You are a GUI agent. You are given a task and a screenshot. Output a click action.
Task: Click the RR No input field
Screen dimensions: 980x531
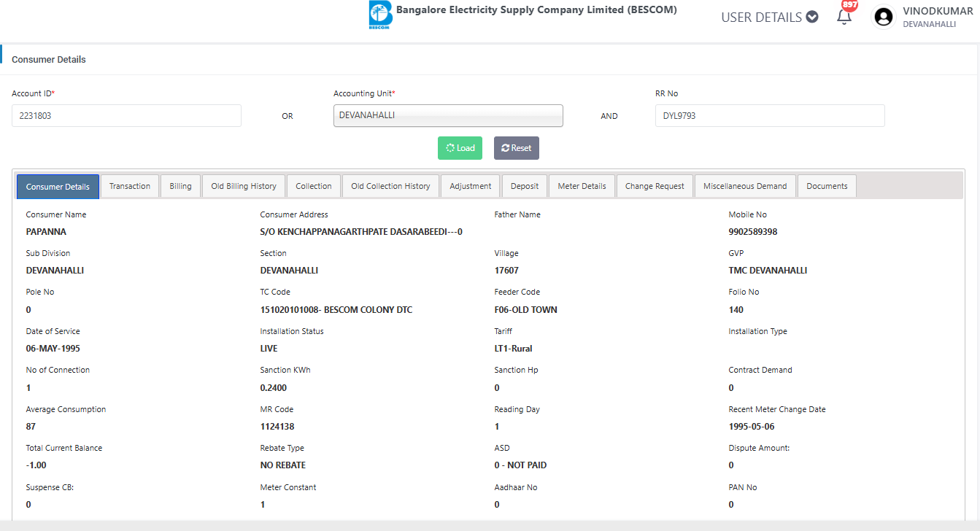pos(769,115)
